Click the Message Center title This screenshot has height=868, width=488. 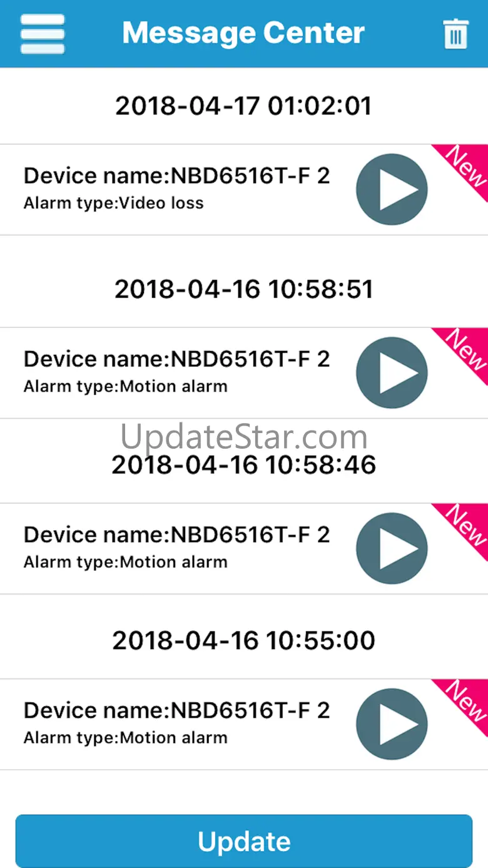[x=243, y=33]
